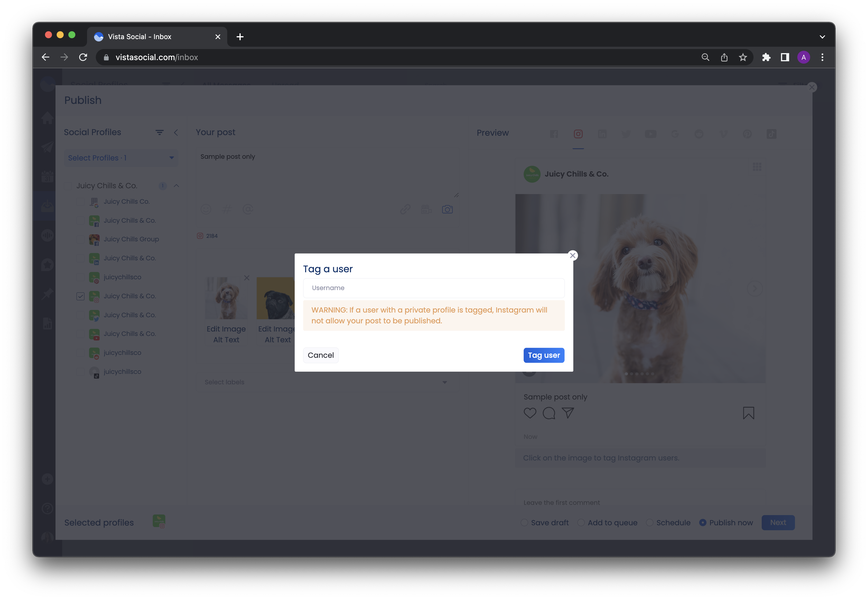This screenshot has height=600, width=868.
Task: Click the heart like icon in preview
Action: (530, 413)
